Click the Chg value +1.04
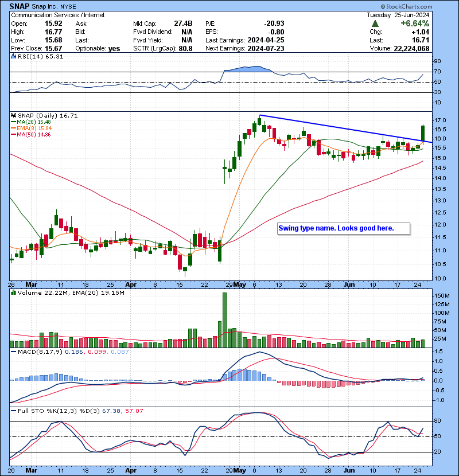The height and width of the screenshot is (476, 459). pos(421,32)
